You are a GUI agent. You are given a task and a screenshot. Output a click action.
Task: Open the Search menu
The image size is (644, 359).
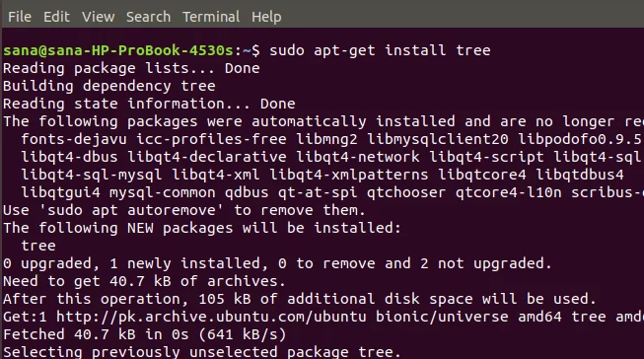tap(148, 17)
